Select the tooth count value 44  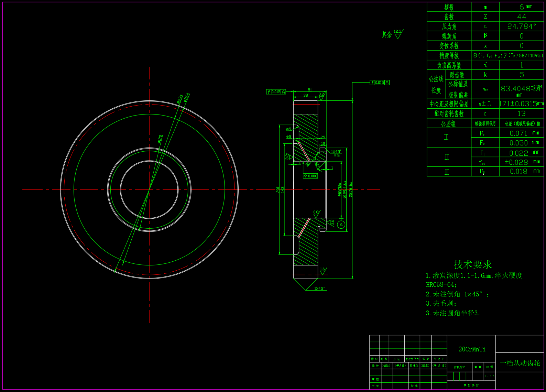521,17
